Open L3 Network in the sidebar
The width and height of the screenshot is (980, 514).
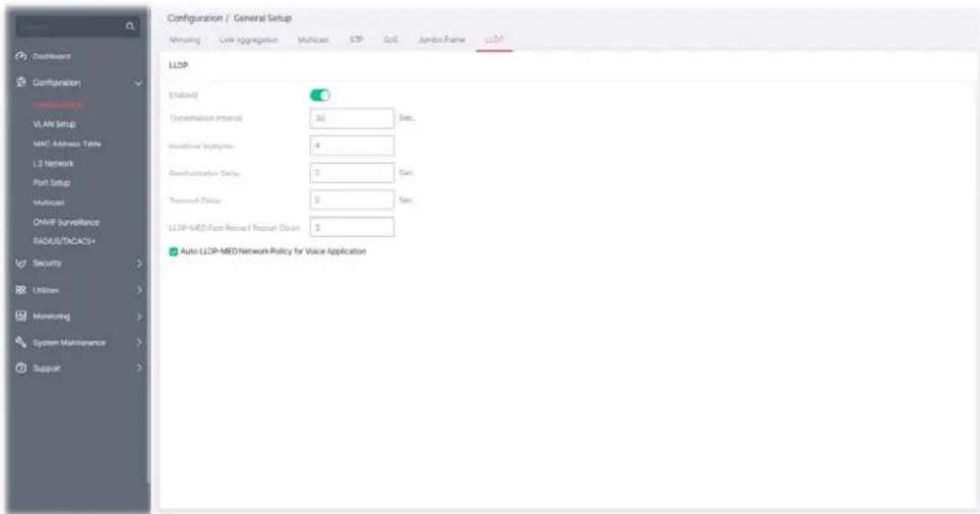[x=53, y=163]
